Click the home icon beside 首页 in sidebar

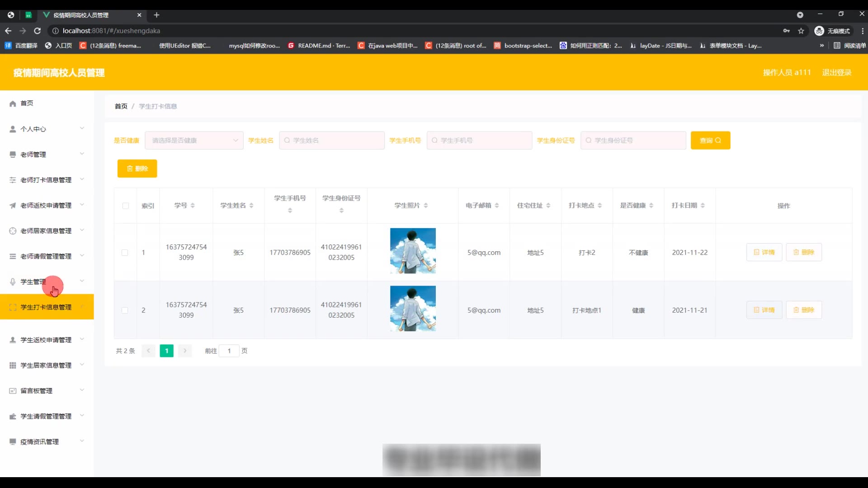13,103
